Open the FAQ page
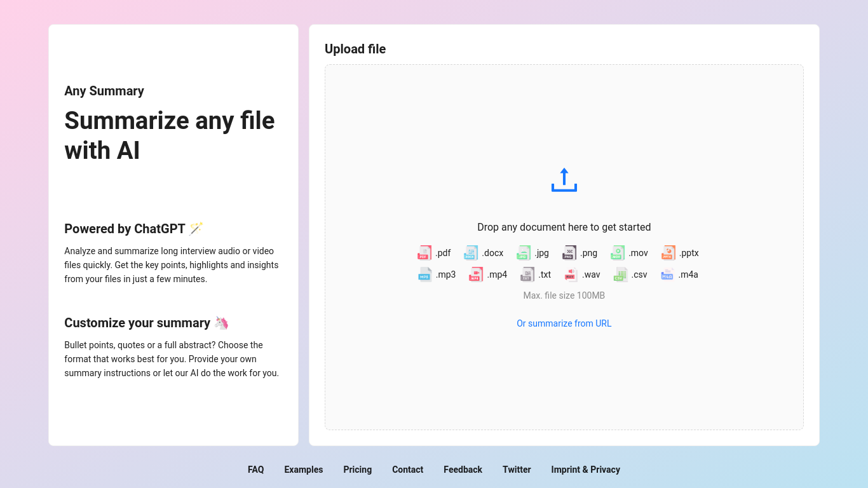This screenshot has width=868, height=488. (x=255, y=470)
